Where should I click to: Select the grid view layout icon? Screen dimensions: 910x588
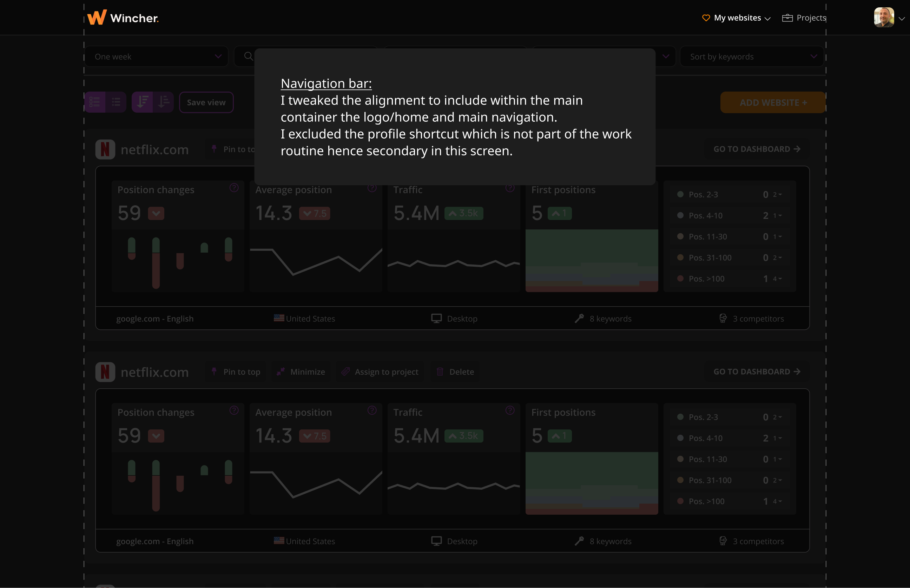(94, 102)
